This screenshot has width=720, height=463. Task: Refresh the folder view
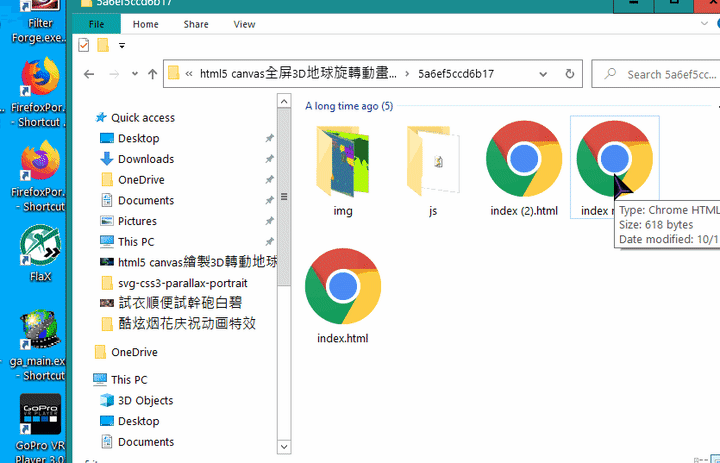[x=569, y=74]
